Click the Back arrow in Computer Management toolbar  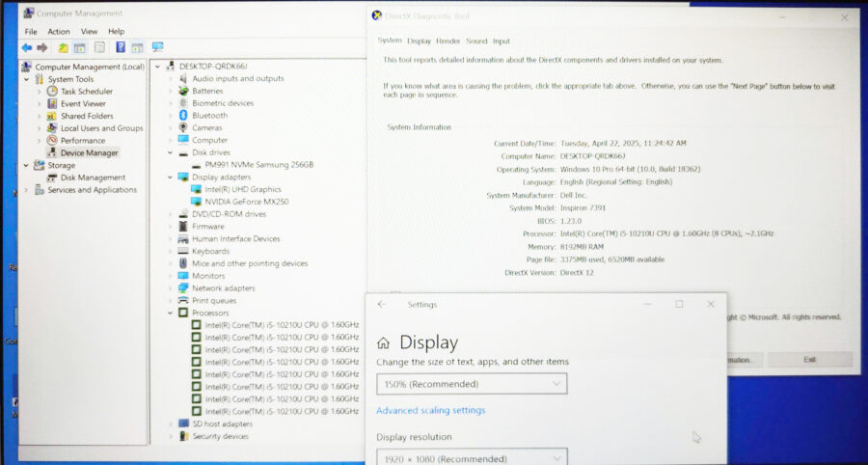tap(27, 48)
